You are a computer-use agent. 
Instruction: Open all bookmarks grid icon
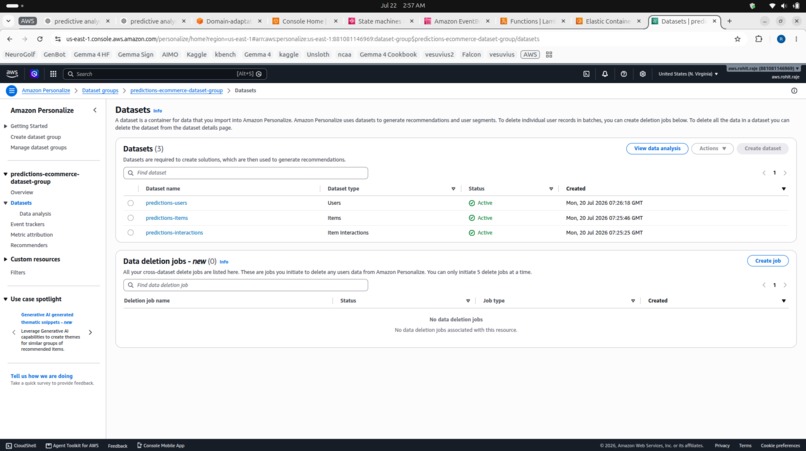click(x=549, y=55)
